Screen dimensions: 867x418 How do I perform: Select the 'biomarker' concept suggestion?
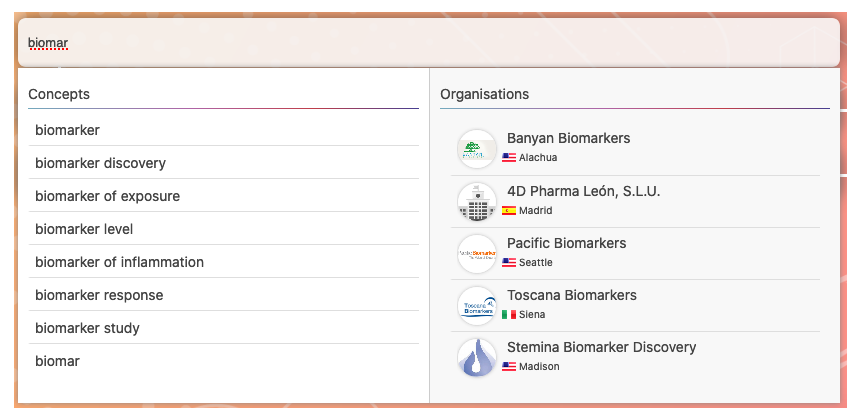(67, 130)
